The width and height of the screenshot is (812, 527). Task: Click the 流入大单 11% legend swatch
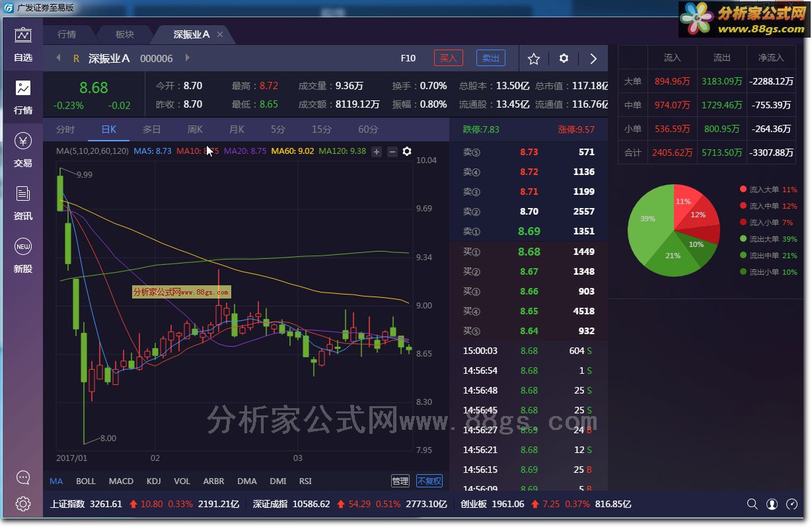pos(743,190)
